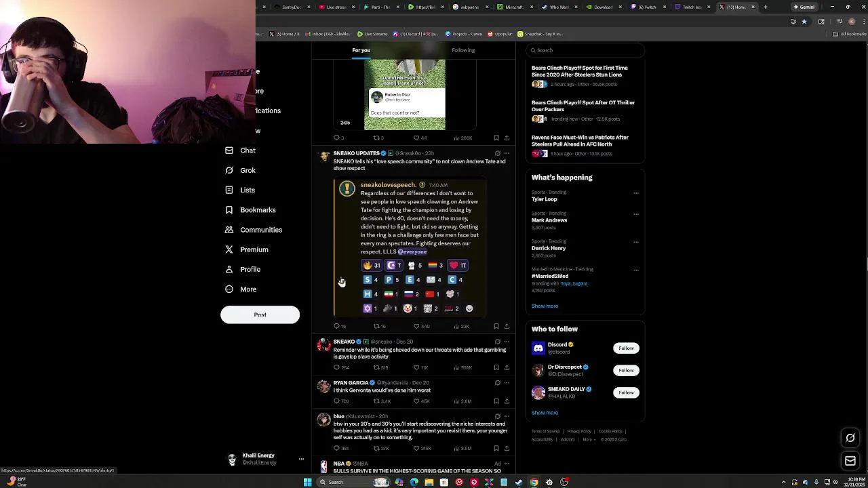The image size is (868, 488).
Task: Open the Derrick Henry trending topic
Action: tap(548, 248)
